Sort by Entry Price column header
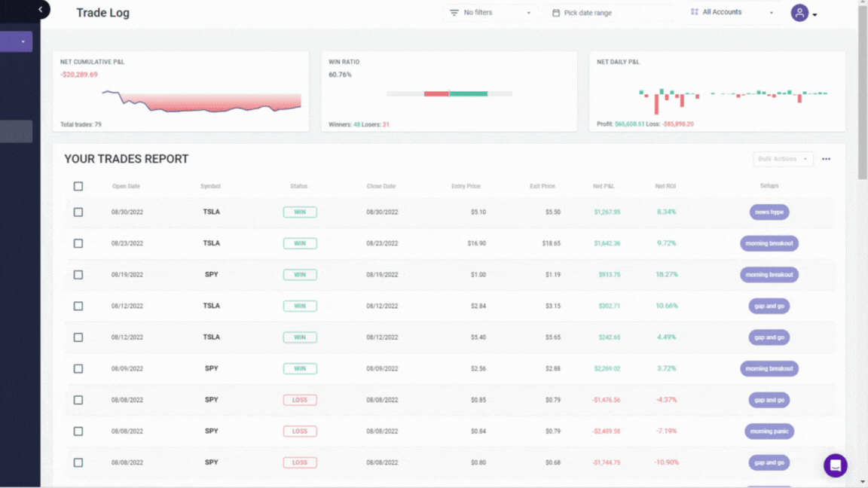 [x=466, y=187]
